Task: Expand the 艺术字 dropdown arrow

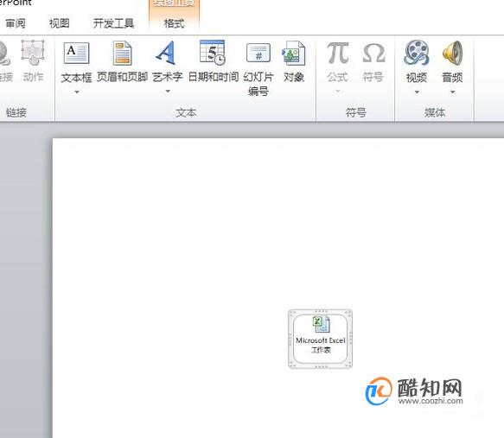Action: click(168, 92)
